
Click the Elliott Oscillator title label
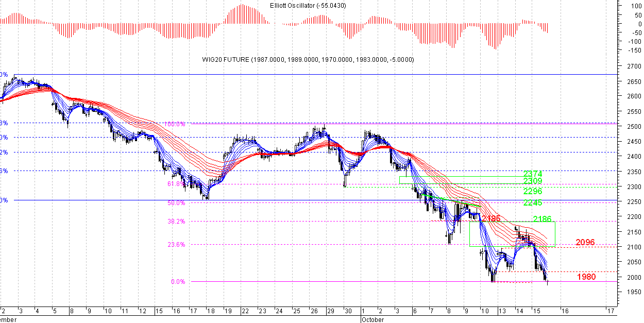(x=308, y=6)
